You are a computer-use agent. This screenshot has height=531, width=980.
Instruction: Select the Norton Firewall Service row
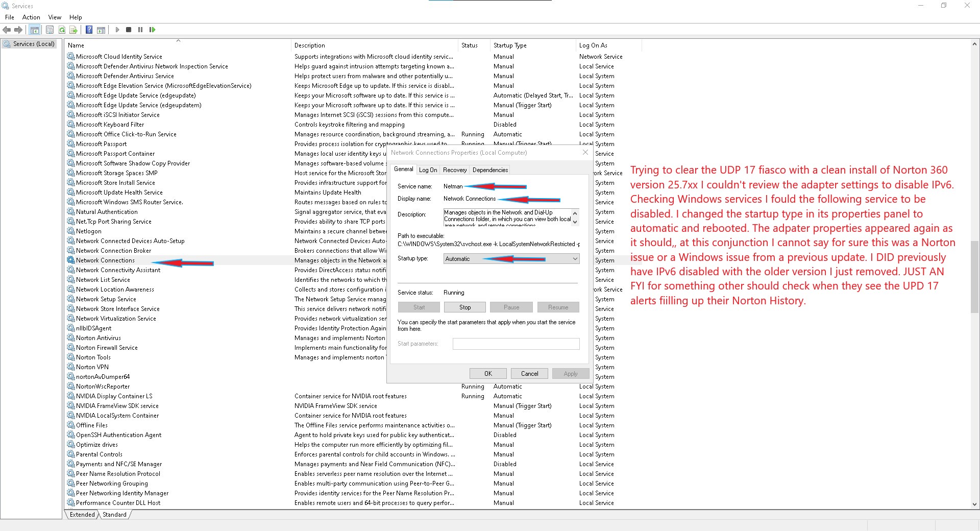(x=107, y=348)
